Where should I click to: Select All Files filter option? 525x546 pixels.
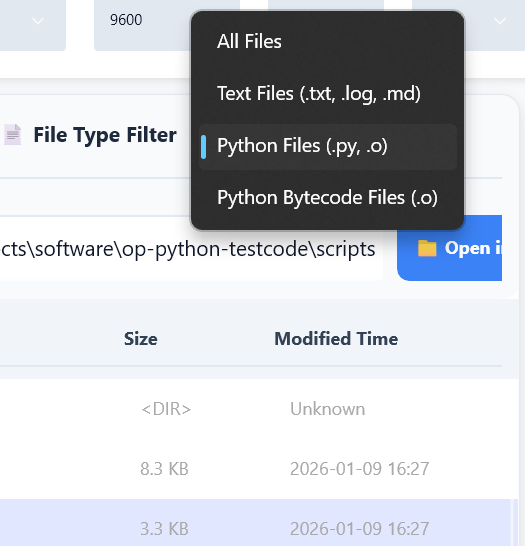(x=327, y=42)
